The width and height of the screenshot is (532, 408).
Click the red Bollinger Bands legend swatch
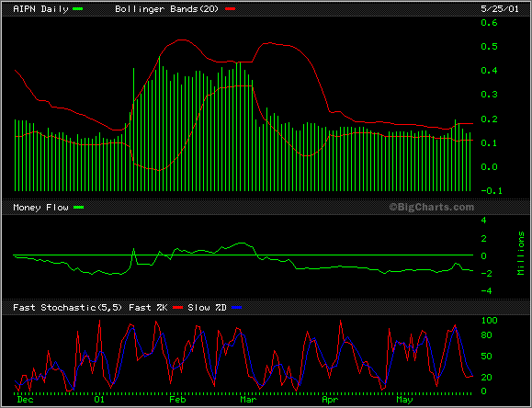pyautogui.click(x=230, y=9)
